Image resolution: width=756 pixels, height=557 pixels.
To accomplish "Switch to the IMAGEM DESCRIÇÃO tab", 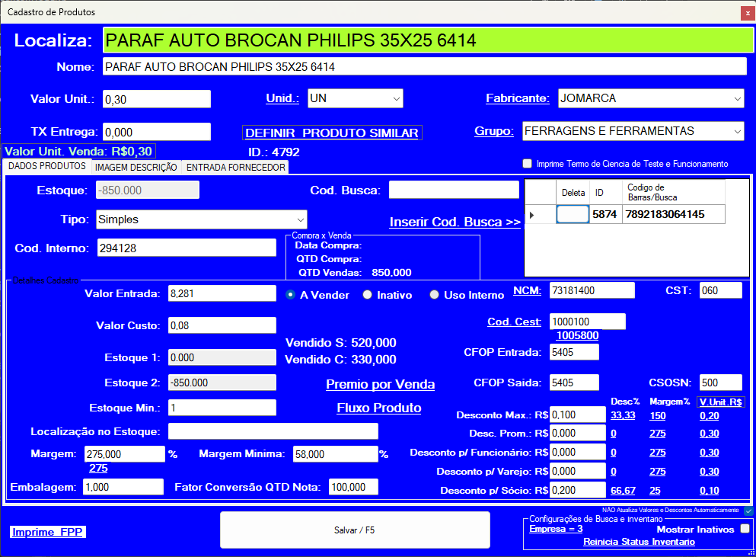I will (136, 168).
